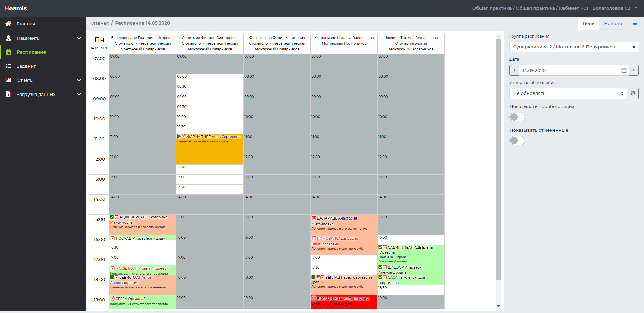Enable the show cancelled toggle
The width and height of the screenshot is (644, 313).
(x=517, y=141)
